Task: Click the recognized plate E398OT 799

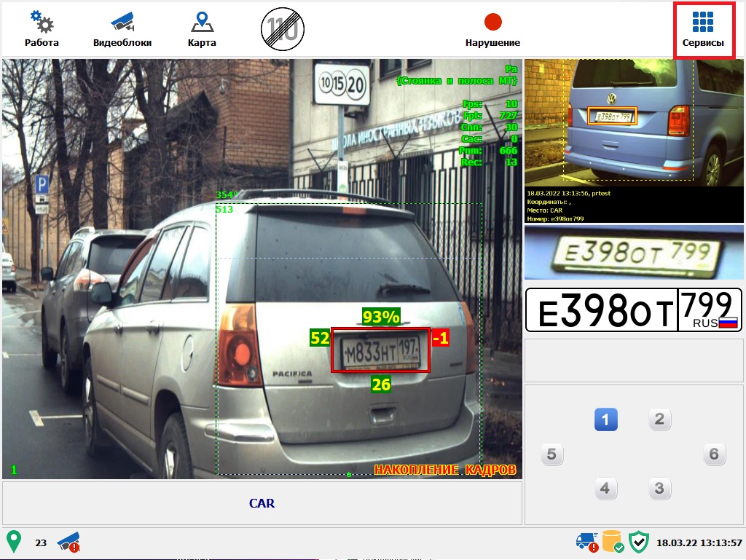Action: (634, 310)
